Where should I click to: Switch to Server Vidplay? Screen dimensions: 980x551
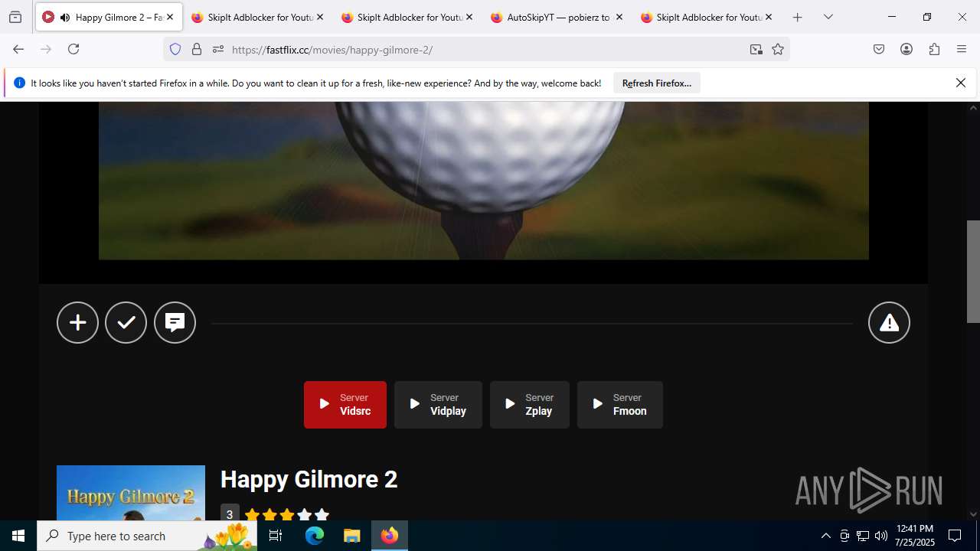pyautogui.click(x=438, y=405)
